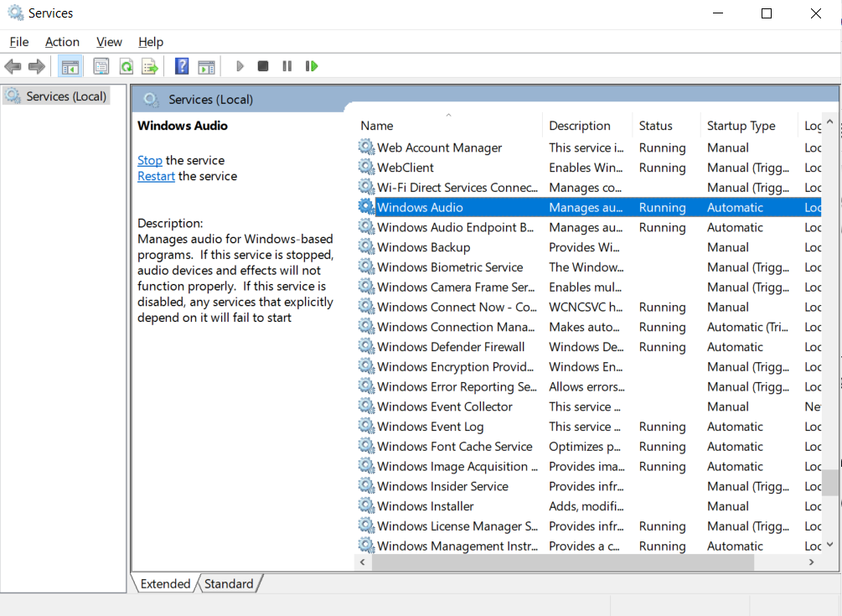Screen dimensions: 842x616
Task: Select the Windows Audio Endpoint B... service
Action: pos(589,227)
